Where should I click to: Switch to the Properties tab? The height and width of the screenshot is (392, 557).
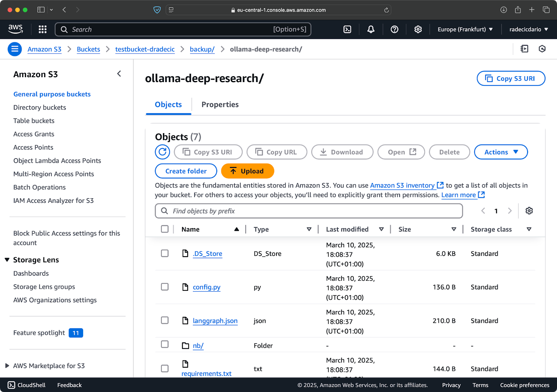tap(220, 105)
